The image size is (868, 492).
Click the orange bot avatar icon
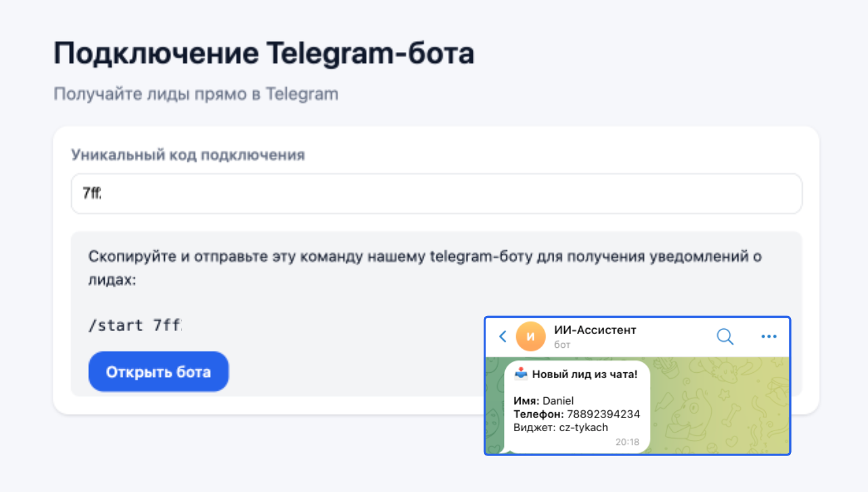click(x=530, y=336)
